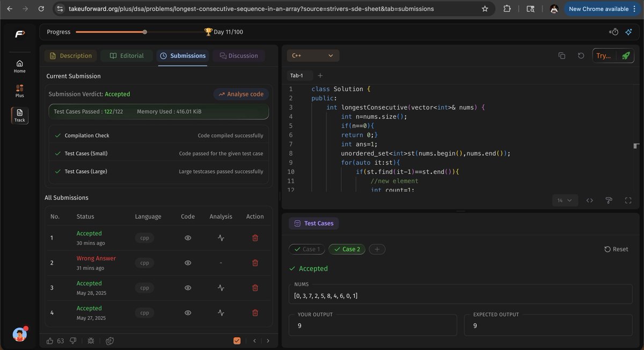The image size is (644, 350).
Task: Go back in the browser
Action: 9,9
